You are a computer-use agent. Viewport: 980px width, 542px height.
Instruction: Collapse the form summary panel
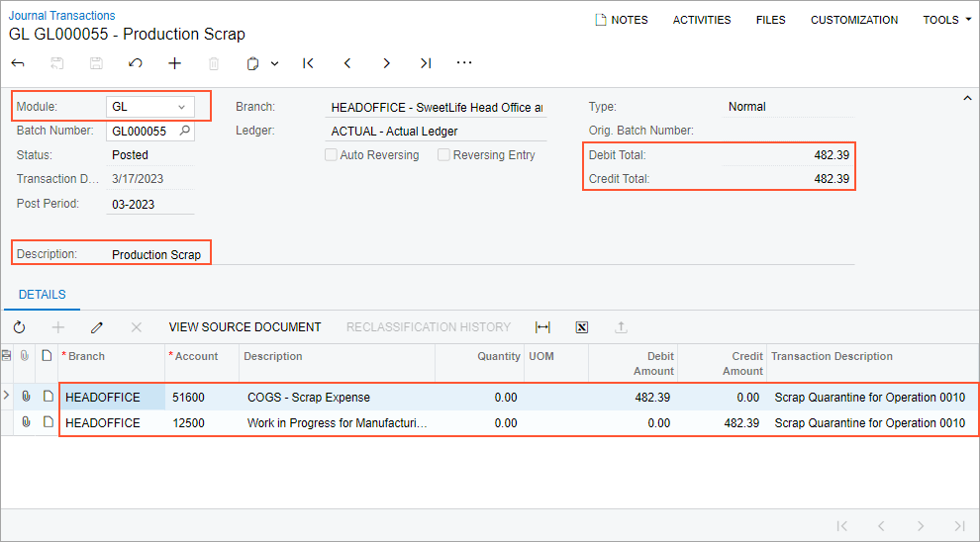(x=967, y=97)
